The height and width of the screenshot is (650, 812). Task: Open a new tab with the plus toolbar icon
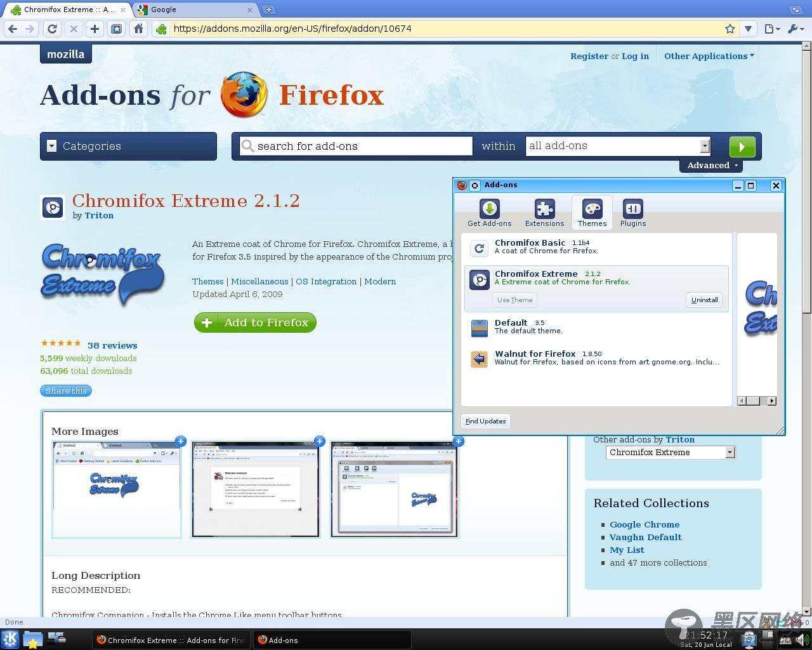(x=95, y=29)
